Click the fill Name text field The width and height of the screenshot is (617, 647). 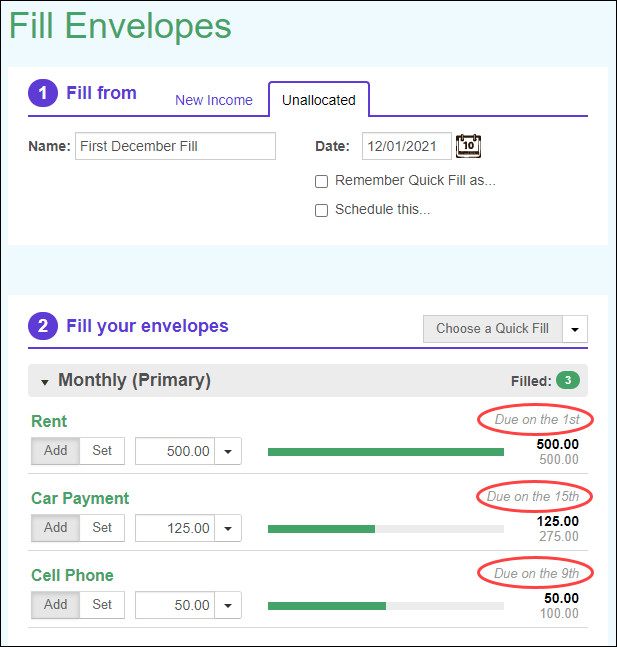pyautogui.click(x=175, y=146)
